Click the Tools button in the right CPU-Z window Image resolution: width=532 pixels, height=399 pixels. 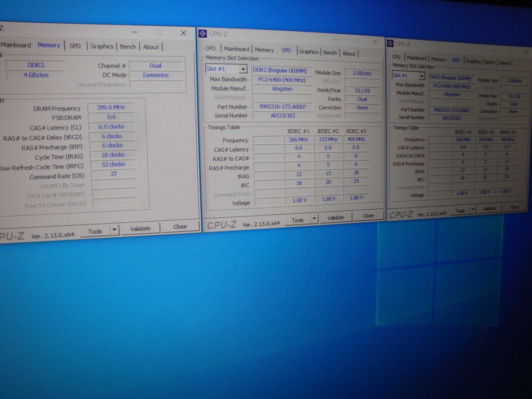460,211
